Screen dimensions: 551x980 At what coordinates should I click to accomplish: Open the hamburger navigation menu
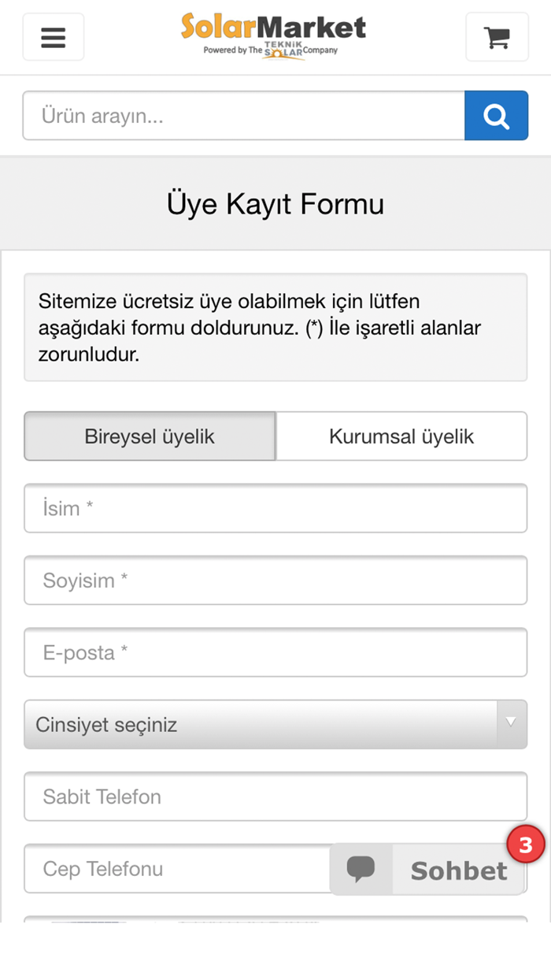[x=53, y=36]
